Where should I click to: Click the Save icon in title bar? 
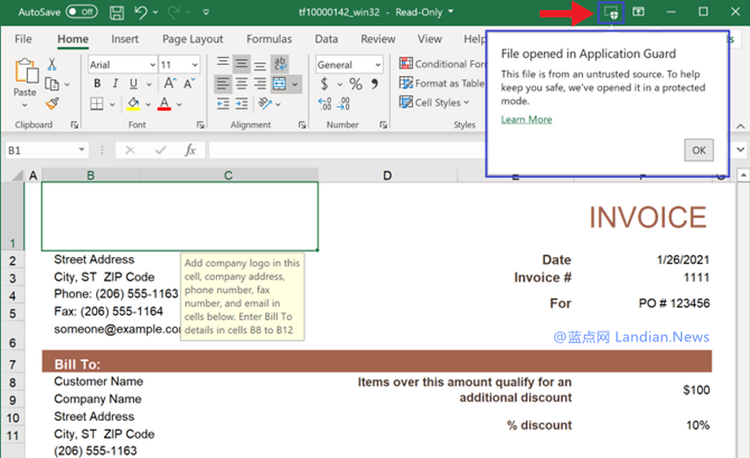(x=116, y=12)
